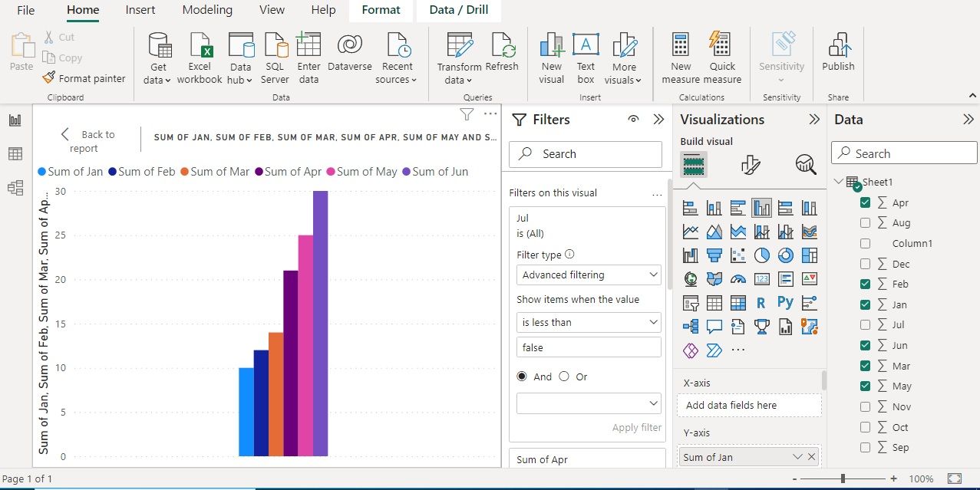Open the visual's more options ellipsis
This screenshot has width=980, height=490.
pyautogui.click(x=490, y=114)
